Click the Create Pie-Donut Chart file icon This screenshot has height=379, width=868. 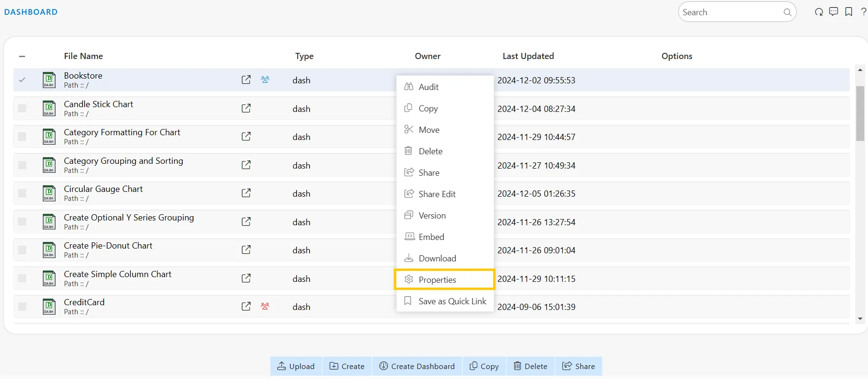coord(49,250)
